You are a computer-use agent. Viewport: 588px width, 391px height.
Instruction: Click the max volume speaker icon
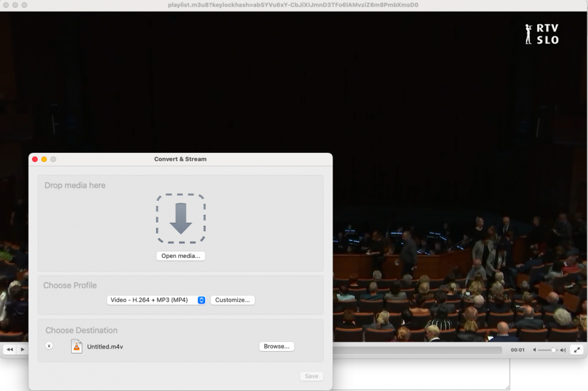tap(563, 350)
